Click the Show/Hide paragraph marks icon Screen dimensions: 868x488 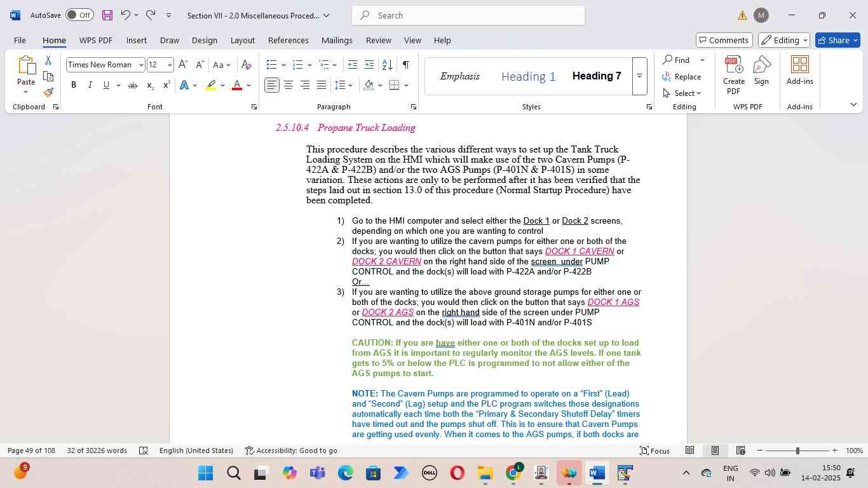[405, 65]
